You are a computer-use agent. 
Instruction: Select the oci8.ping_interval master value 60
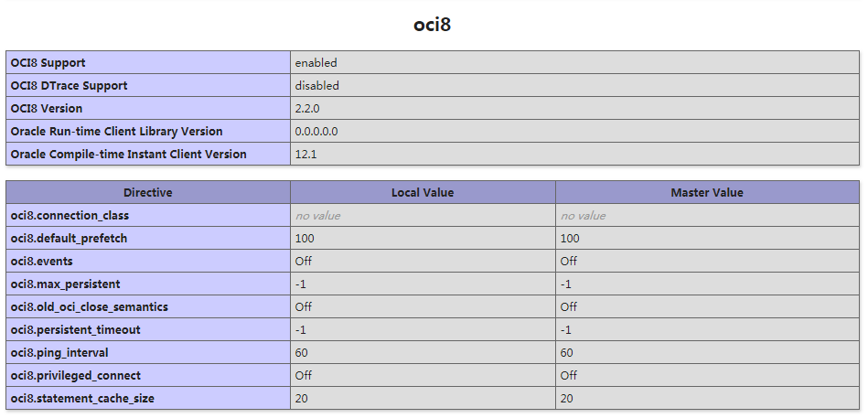[567, 353]
